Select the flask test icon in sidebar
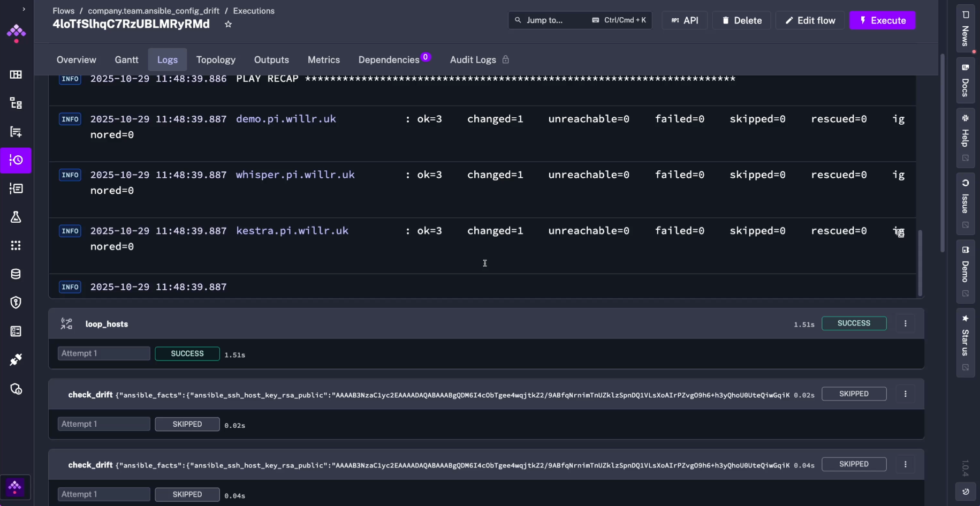This screenshot has width=980, height=506. click(x=16, y=217)
